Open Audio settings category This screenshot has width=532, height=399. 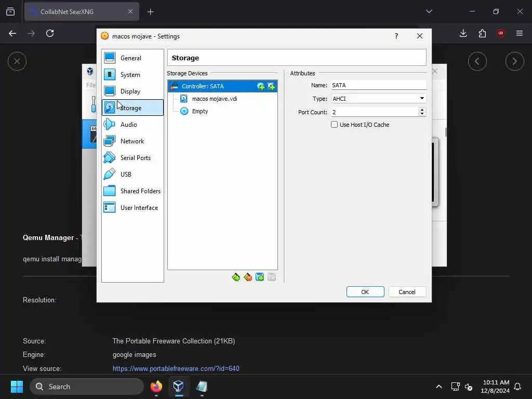pos(132,125)
